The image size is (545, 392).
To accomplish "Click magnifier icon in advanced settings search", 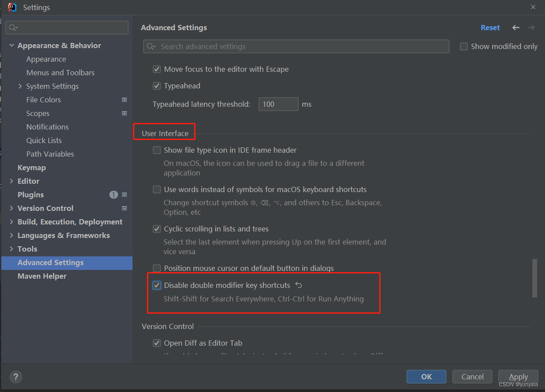I will (x=151, y=46).
